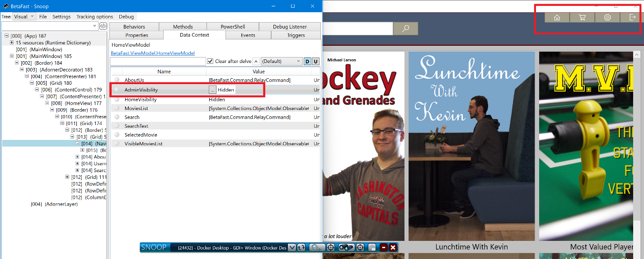The image size is (644, 259).
Task: Click the Value column header
Action: tap(259, 72)
